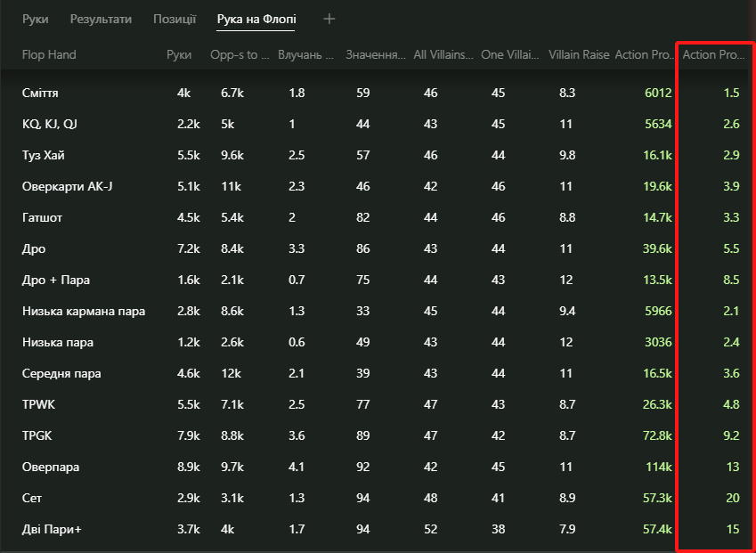Viewport: 756px width, 553px height.
Task: Open the Результати tab
Action: [101, 20]
